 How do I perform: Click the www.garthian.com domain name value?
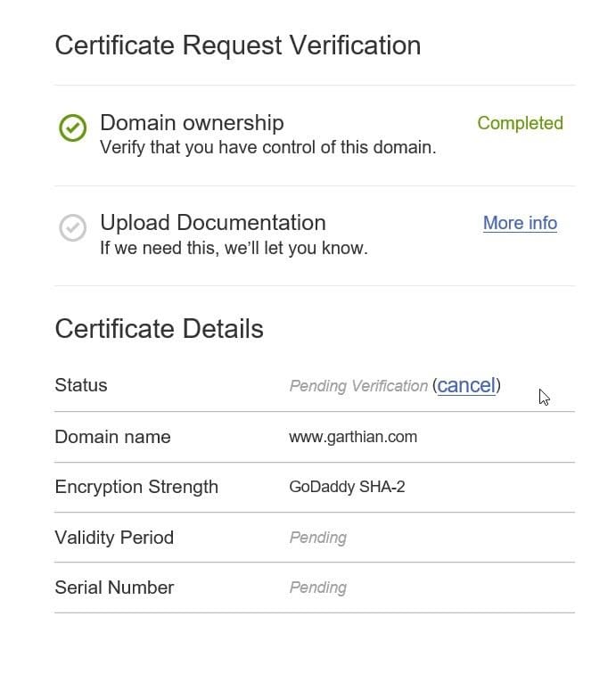[353, 437]
